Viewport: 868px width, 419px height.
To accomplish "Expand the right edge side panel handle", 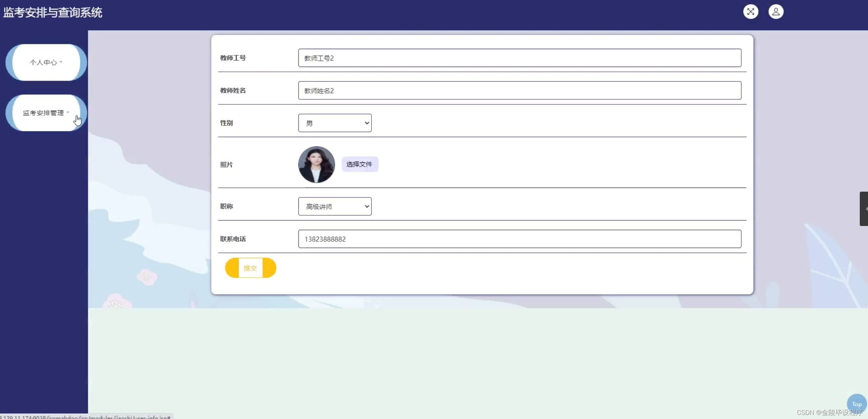I will [x=864, y=208].
